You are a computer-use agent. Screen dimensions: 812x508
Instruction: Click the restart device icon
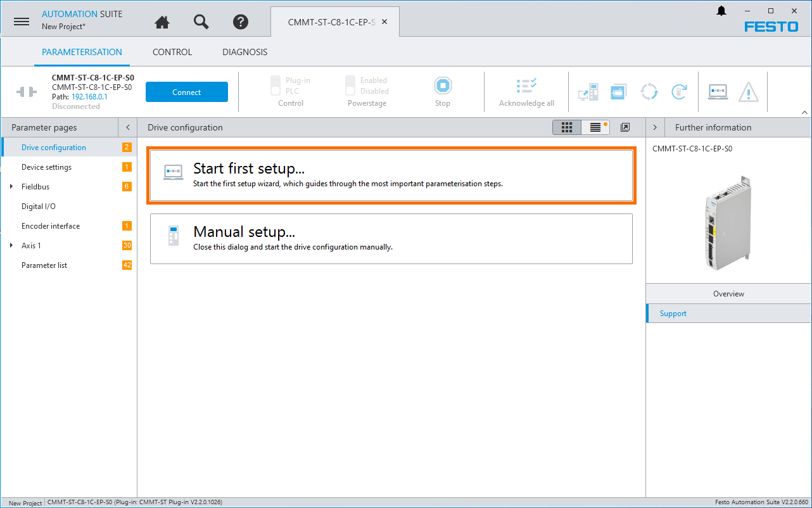(x=679, y=92)
